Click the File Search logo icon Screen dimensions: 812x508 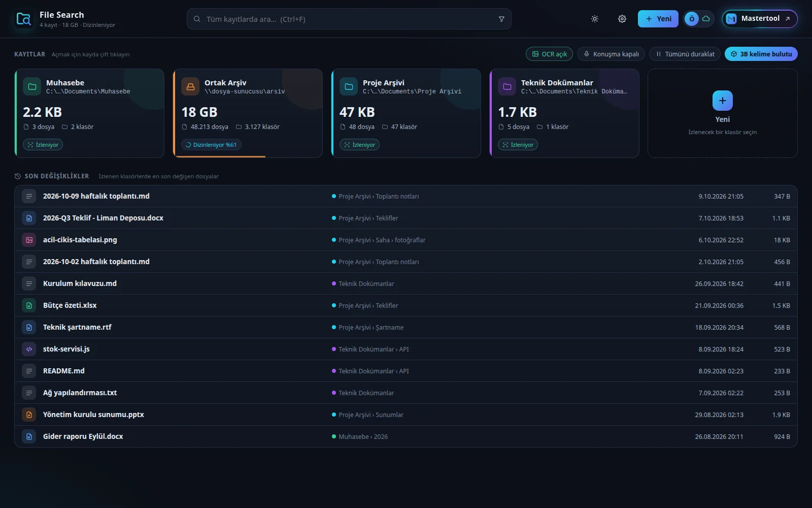[24, 19]
